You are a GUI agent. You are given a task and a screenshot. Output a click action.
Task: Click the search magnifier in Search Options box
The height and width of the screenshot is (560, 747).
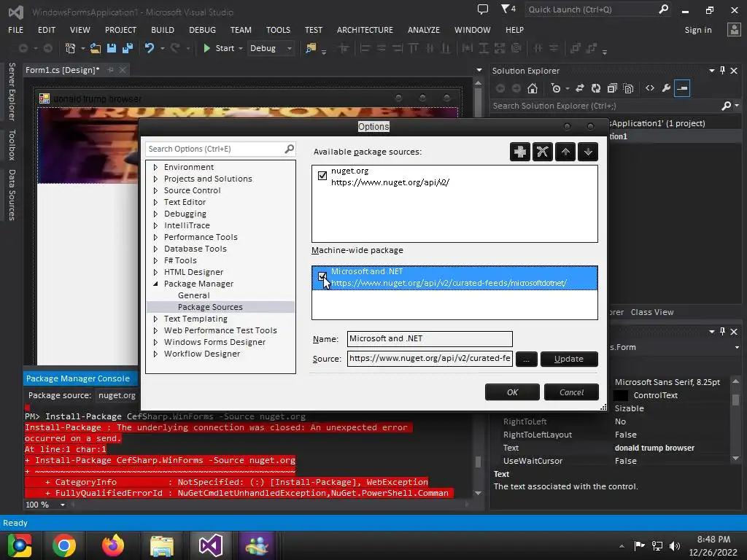289,149
